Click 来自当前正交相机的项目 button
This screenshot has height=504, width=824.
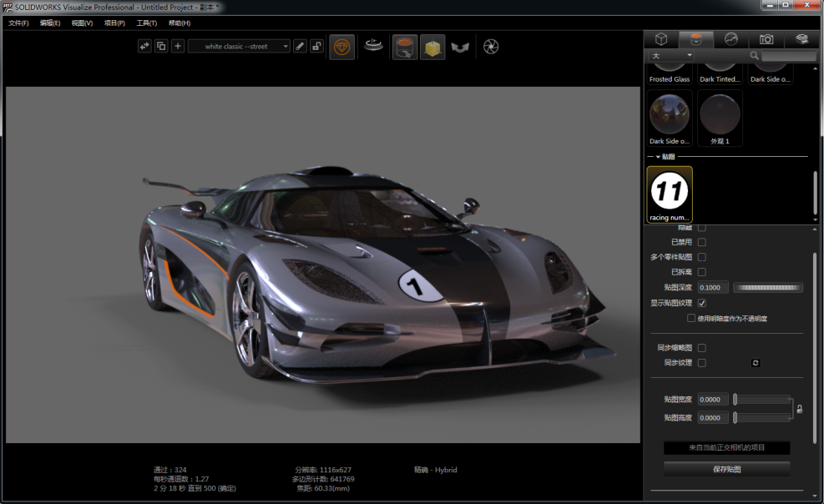tap(725, 447)
